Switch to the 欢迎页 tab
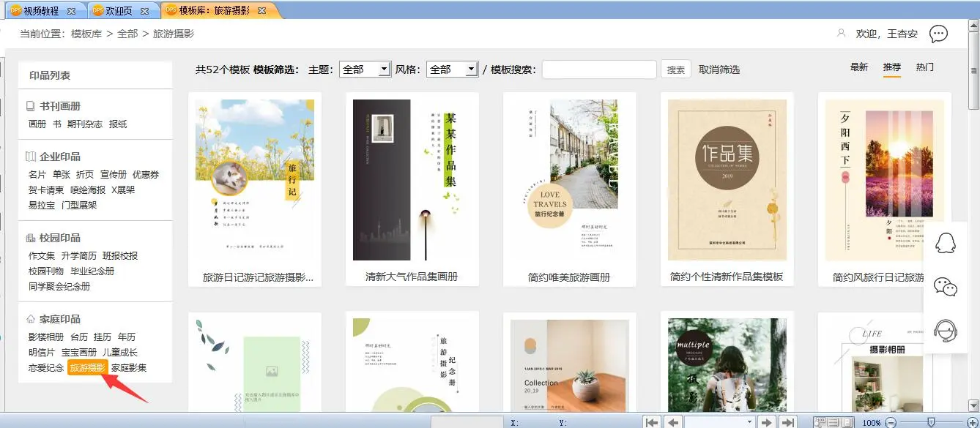 coord(118,12)
